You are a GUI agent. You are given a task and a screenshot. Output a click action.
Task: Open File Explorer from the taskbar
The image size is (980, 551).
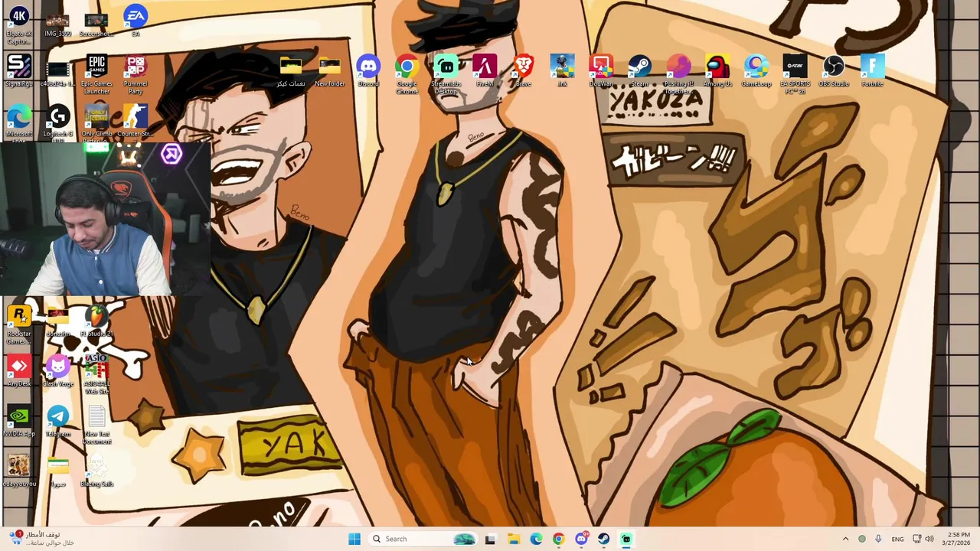(513, 539)
